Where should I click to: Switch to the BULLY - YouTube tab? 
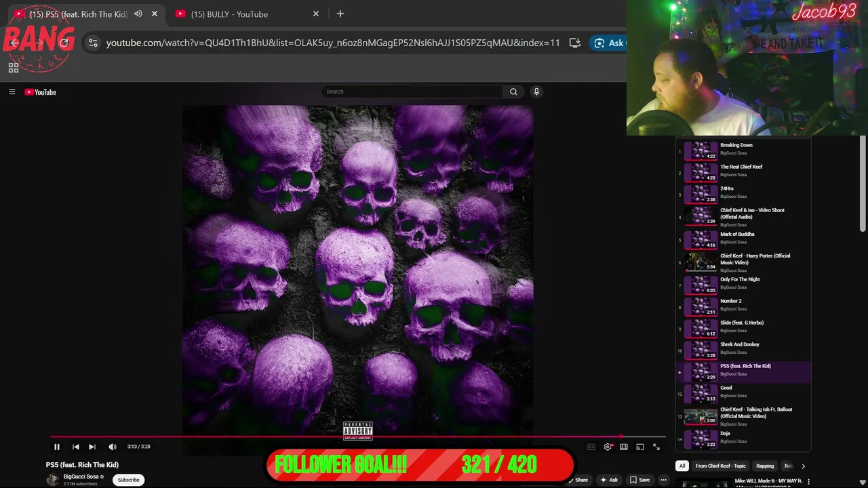tap(246, 14)
